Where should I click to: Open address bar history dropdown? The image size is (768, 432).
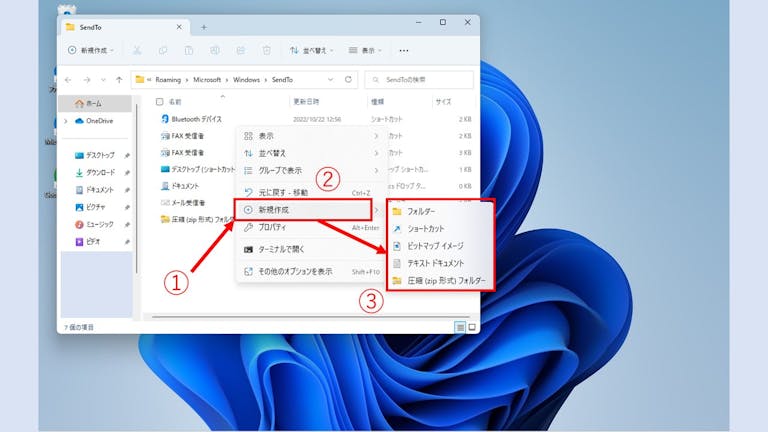[331, 79]
